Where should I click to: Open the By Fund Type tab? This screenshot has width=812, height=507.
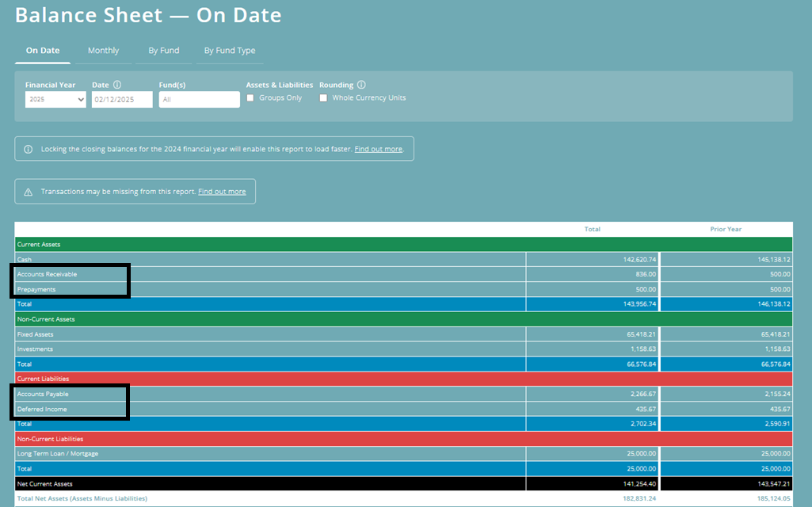(x=230, y=51)
